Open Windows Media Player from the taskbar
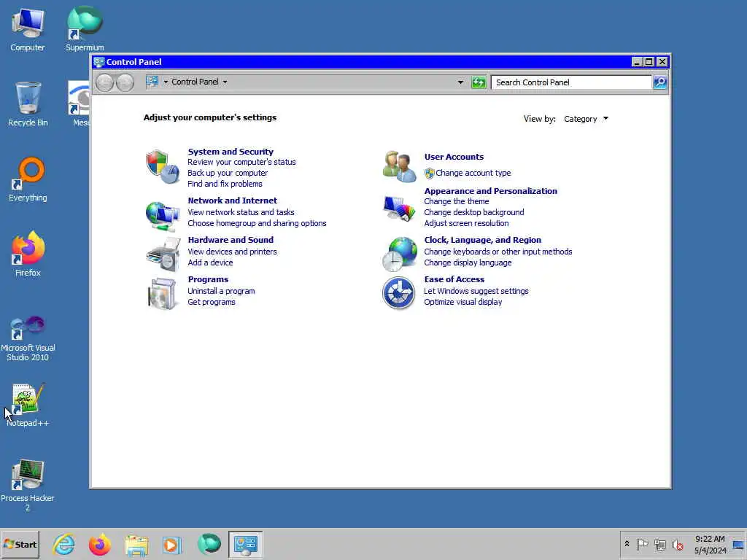747x560 pixels. (172, 545)
